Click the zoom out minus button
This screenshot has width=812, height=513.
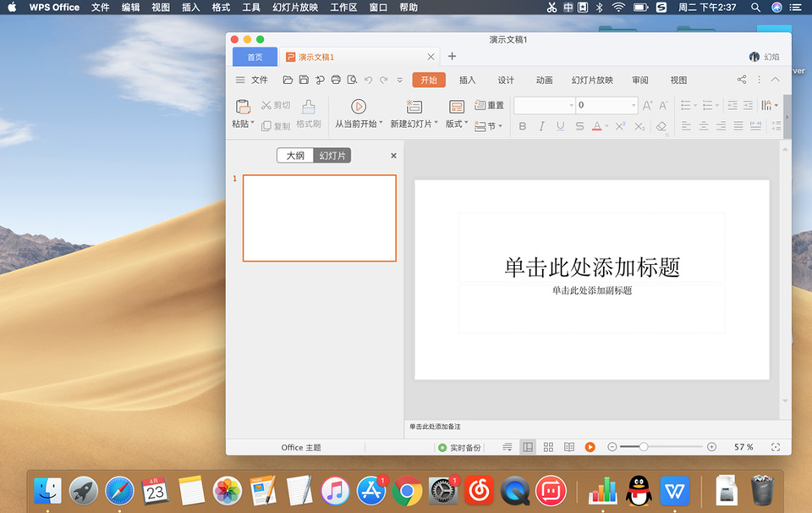pyautogui.click(x=612, y=447)
